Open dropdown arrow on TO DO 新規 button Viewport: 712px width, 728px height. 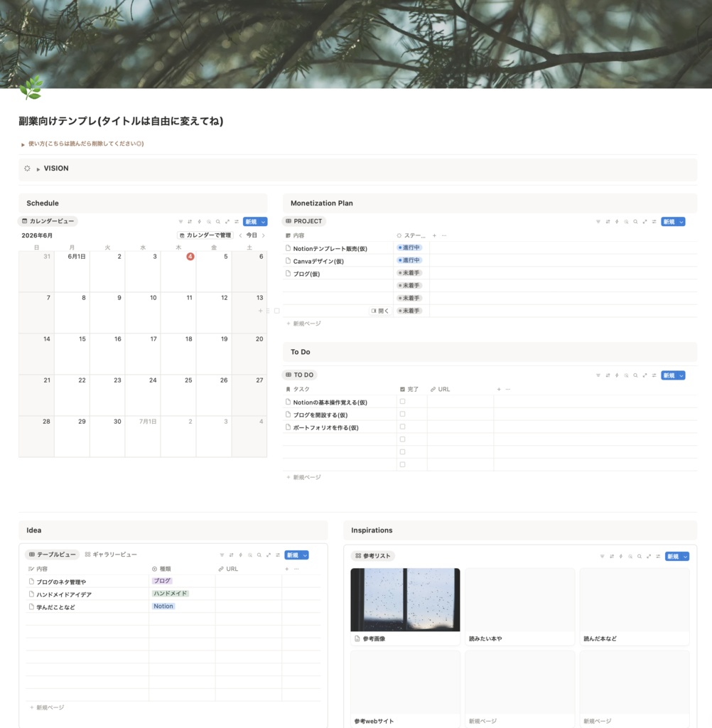681,375
